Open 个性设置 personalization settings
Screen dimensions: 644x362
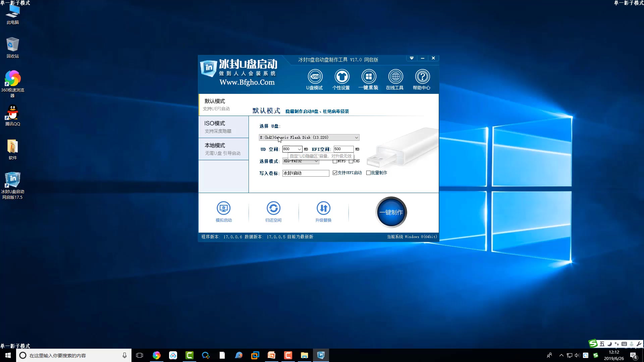click(341, 80)
